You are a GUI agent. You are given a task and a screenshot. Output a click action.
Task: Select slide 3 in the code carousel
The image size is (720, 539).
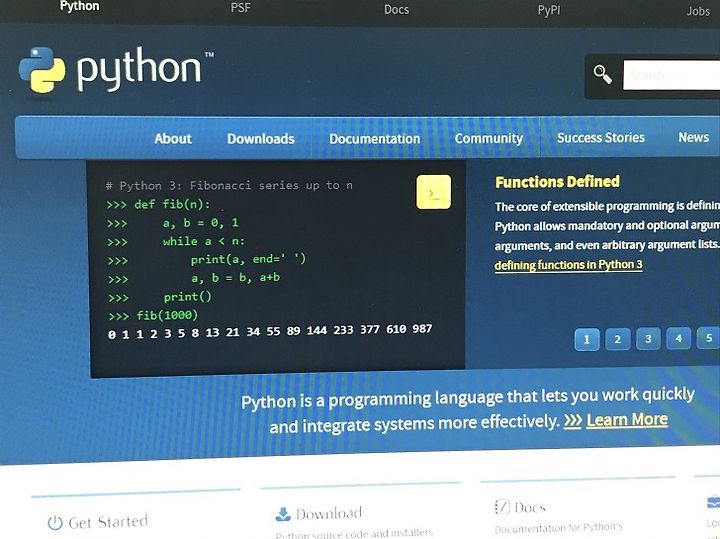648,339
